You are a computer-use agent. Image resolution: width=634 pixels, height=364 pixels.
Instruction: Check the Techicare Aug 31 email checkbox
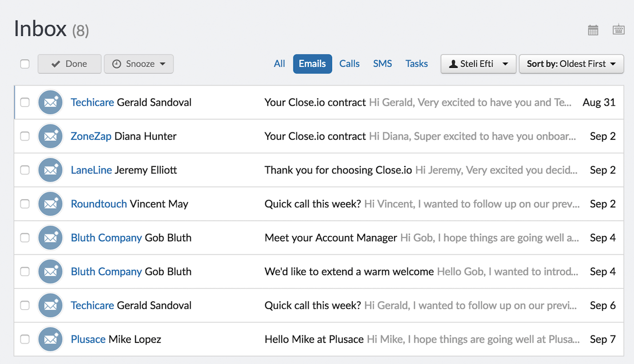tap(25, 102)
